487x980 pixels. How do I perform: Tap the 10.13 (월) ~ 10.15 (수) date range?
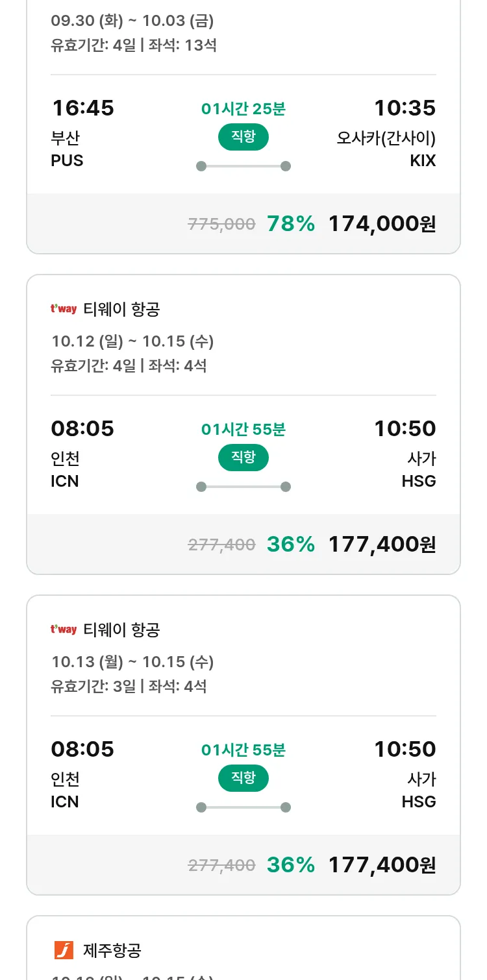coord(132,662)
